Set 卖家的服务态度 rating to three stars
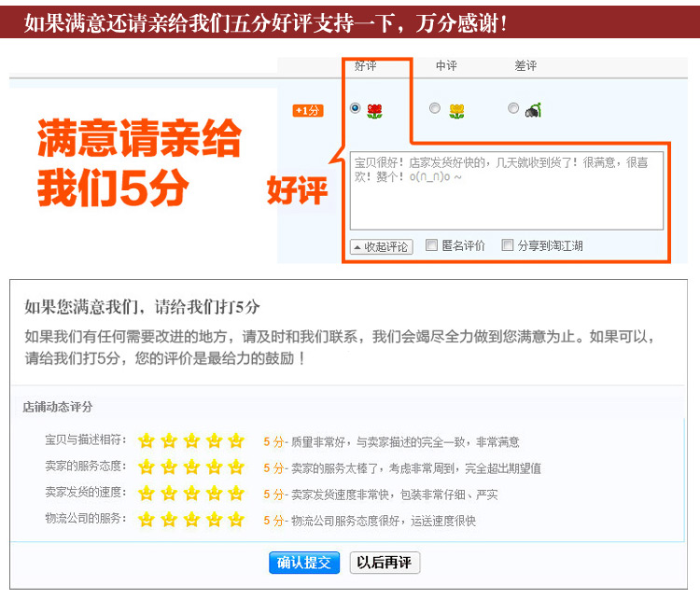This screenshot has width=700, height=599. click(191, 467)
